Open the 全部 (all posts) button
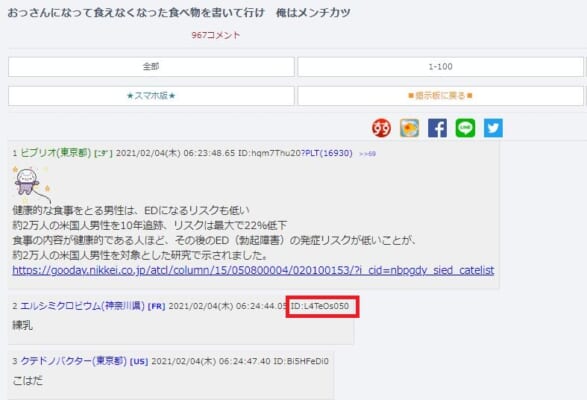The height and width of the screenshot is (400, 587). pos(151,67)
